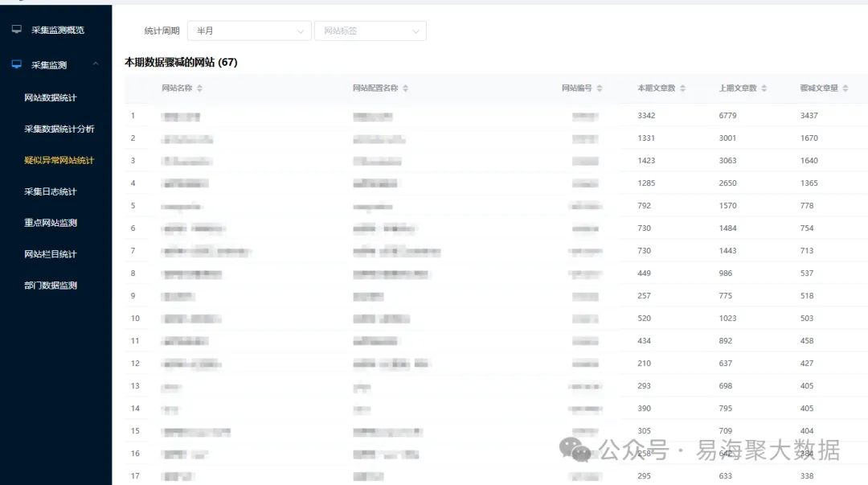Select 疑似异常网站统计 menu item
Image resolution: width=868 pixels, height=485 pixels.
(x=59, y=160)
